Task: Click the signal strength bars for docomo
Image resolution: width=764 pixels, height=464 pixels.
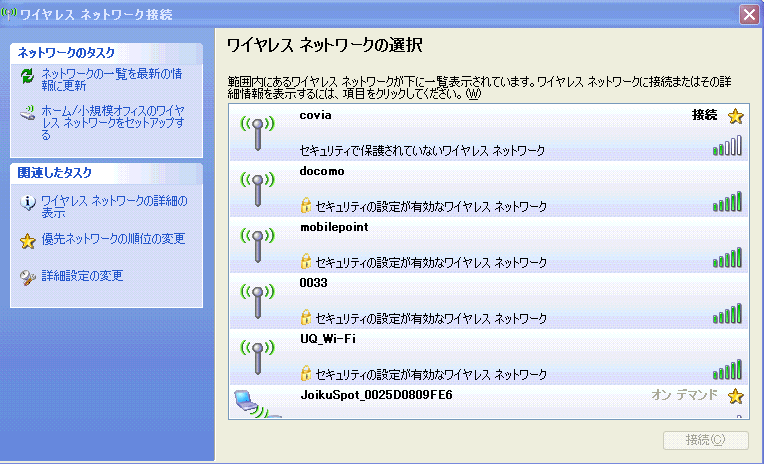Action: coord(727,202)
